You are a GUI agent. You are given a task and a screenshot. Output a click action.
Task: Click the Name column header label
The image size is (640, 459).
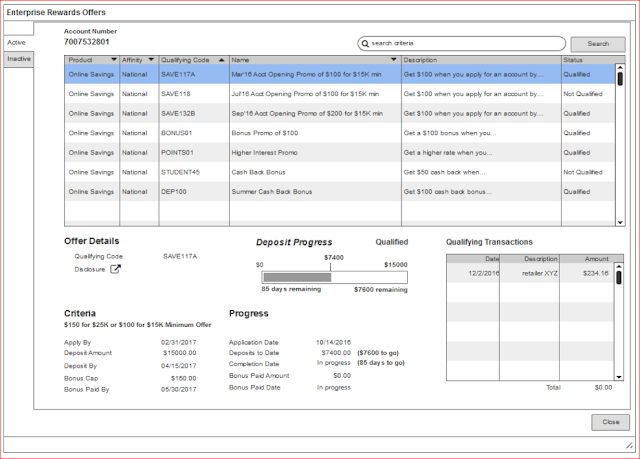[240, 60]
